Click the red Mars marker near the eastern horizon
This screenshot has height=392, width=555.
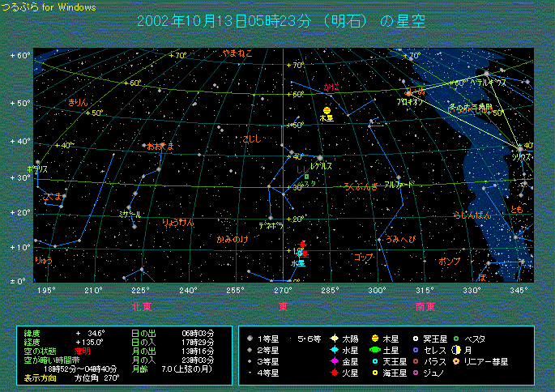[303, 244]
